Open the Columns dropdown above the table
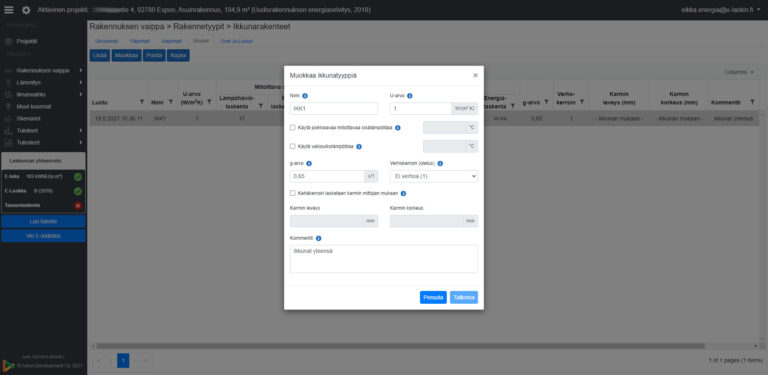The width and height of the screenshot is (768, 375). point(740,72)
